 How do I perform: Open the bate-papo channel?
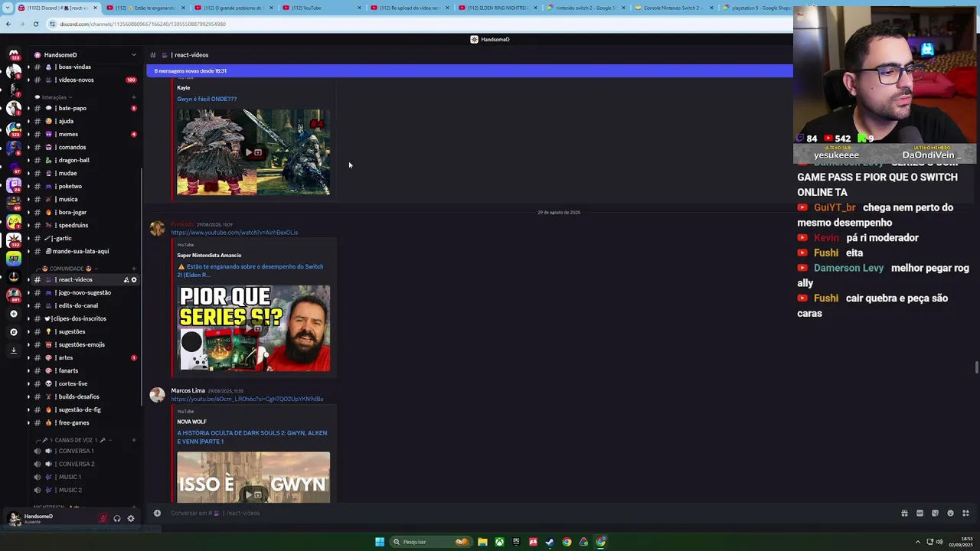[85, 108]
